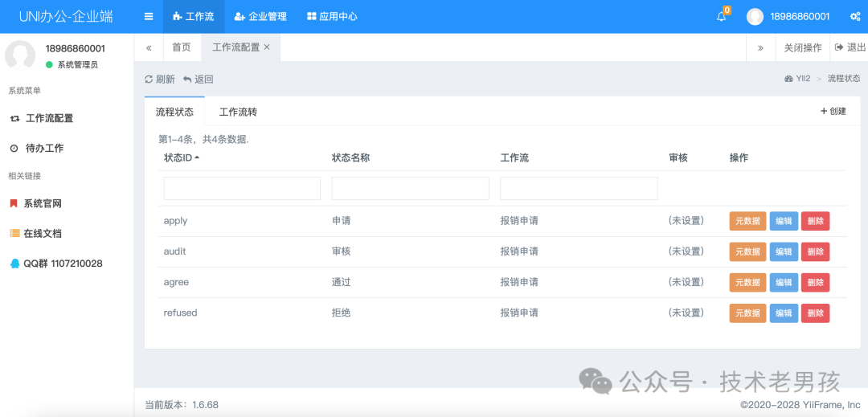Click 删除 button for refused row

pos(815,313)
